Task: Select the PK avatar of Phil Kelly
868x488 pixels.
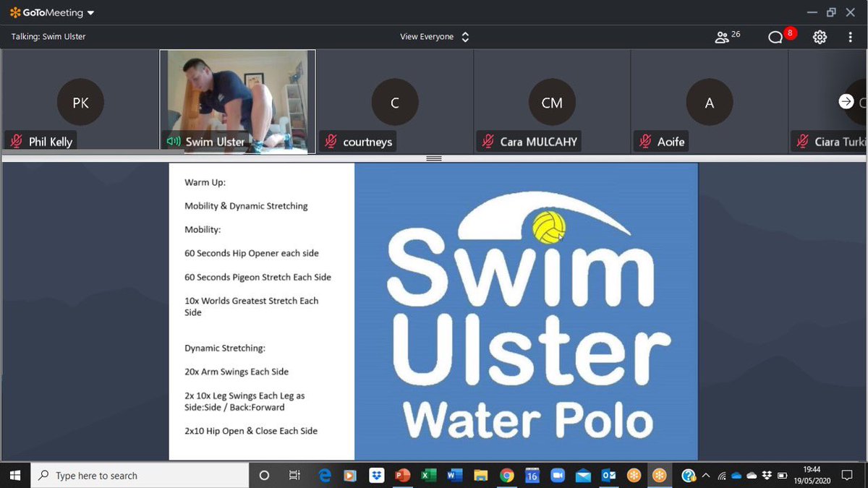Action: [x=80, y=103]
